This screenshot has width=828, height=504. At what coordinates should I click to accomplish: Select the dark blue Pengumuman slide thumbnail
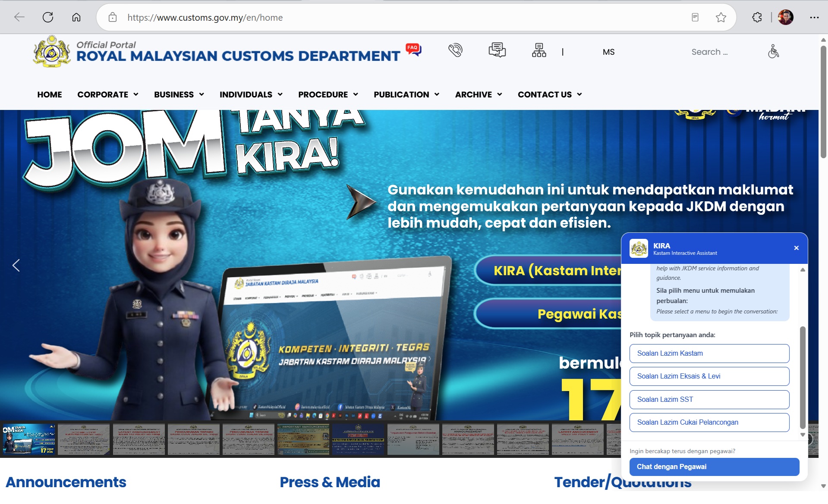[x=358, y=439]
